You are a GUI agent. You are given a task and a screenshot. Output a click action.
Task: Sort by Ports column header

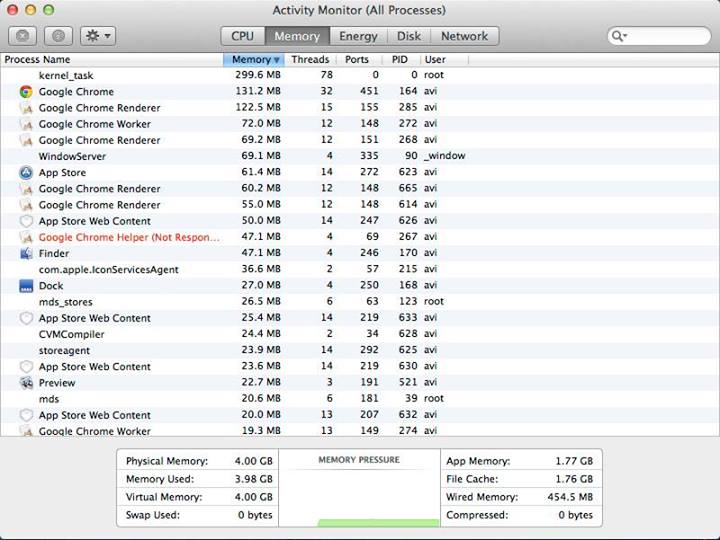pos(357,60)
